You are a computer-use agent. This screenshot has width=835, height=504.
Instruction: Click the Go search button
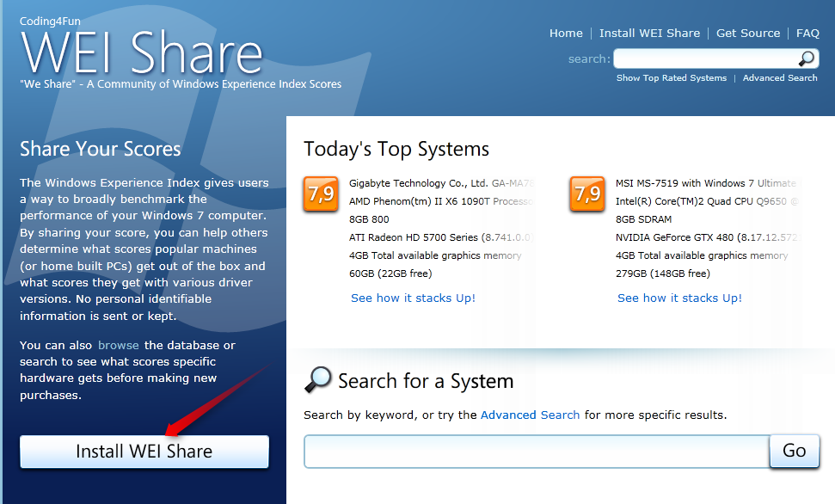(794, 451)
